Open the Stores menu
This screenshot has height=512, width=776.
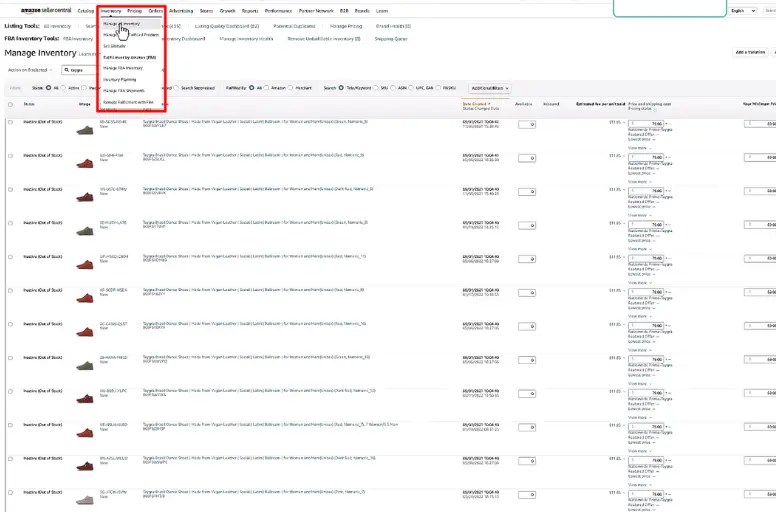[x=206, y=11]
